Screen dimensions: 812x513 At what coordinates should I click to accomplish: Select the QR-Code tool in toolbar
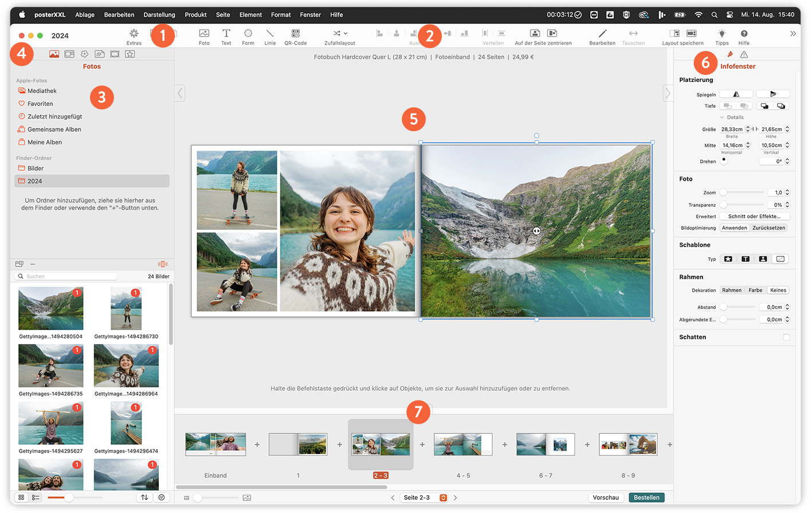(x=295, y=34)
